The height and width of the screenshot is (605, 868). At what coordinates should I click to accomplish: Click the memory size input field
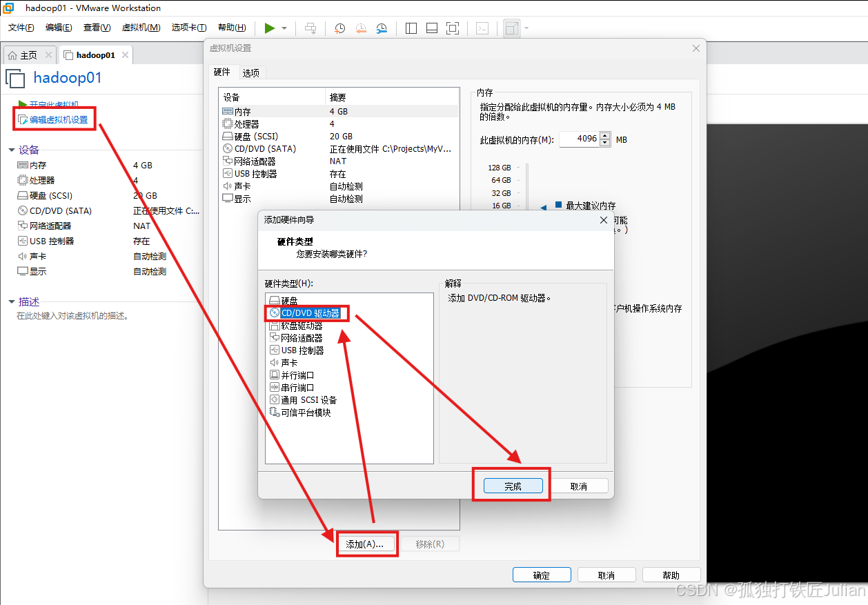click(579, 139)
